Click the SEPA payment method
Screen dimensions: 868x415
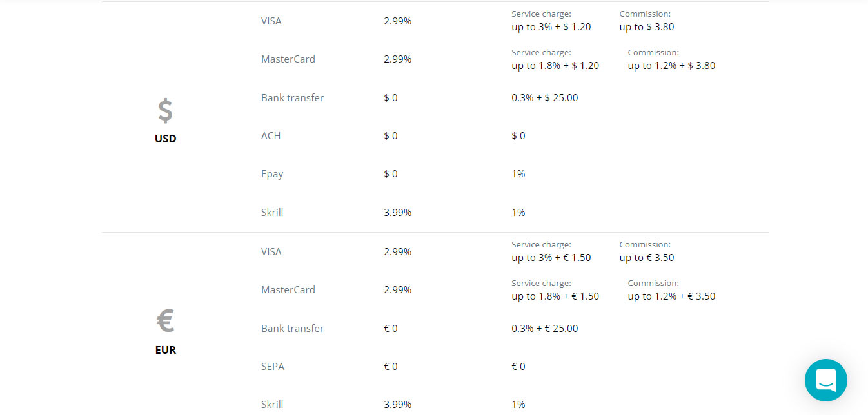click(273, 366)
